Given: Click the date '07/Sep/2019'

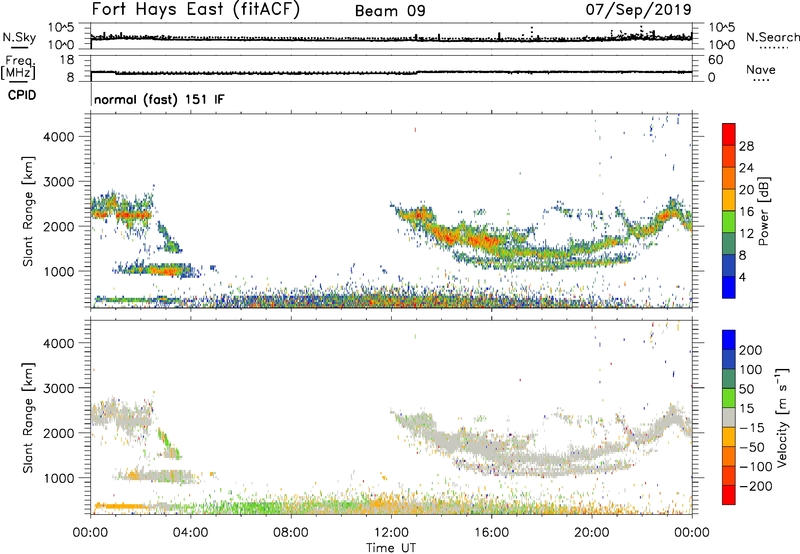Looking at the screenshot, I should point(638,9).
